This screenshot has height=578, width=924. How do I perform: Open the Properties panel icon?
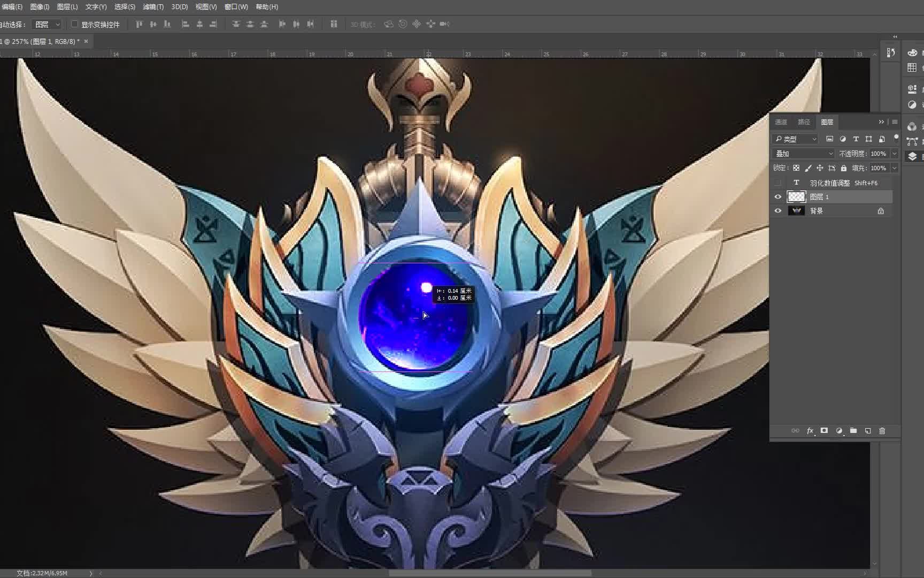click(x=912, y=89)
